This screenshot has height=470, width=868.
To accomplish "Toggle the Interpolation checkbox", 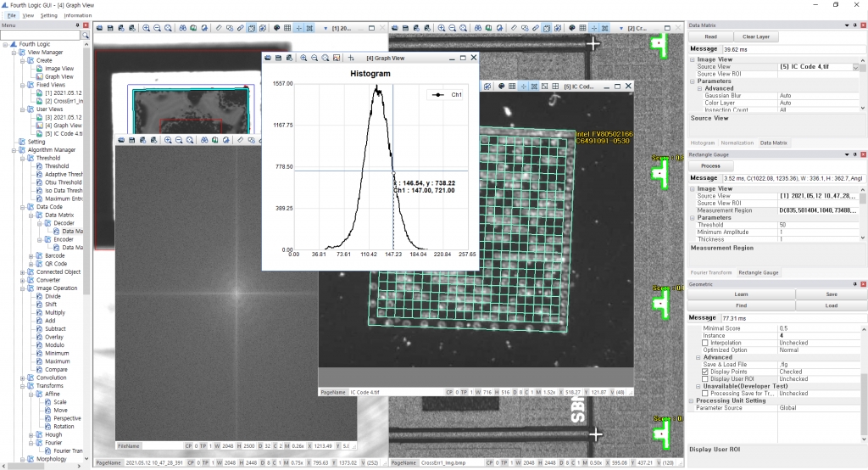I will pyautogui.click(x=705, y=343).
